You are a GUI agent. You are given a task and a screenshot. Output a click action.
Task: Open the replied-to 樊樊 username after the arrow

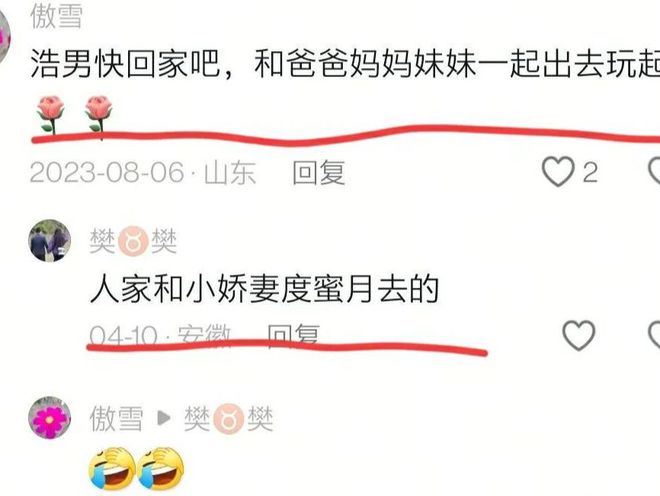(229, 419)
